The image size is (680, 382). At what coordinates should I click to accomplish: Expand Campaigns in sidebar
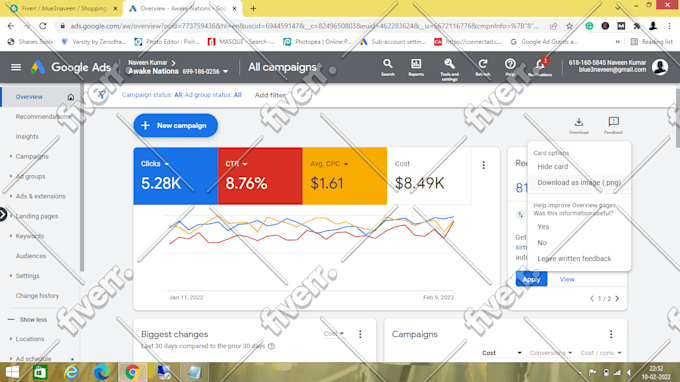(11, 157)
